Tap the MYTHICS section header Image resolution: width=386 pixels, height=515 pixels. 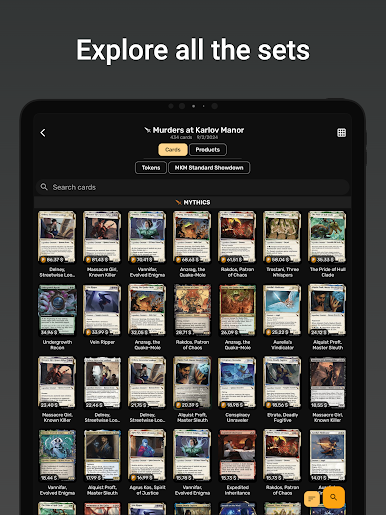(193, 202)
